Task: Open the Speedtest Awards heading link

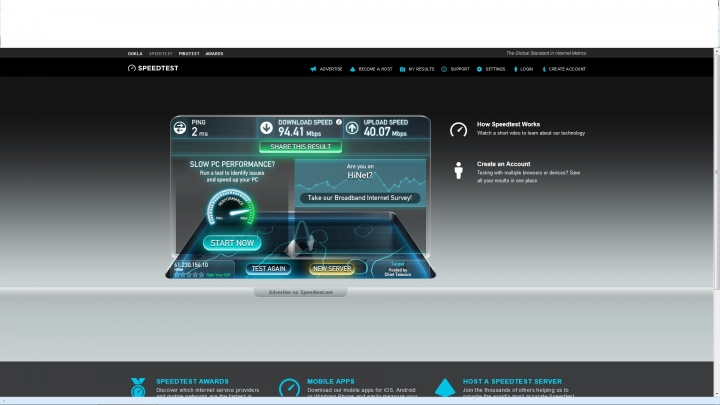Action: 192,382
